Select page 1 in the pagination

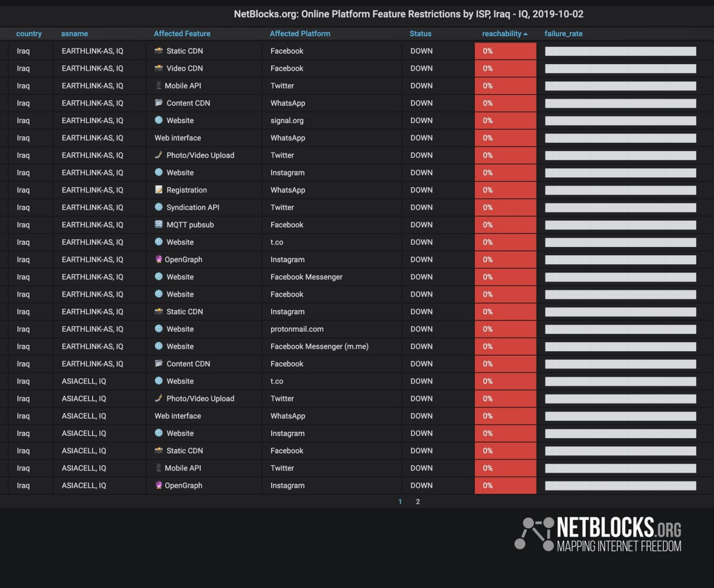click(x=400, y=502)
